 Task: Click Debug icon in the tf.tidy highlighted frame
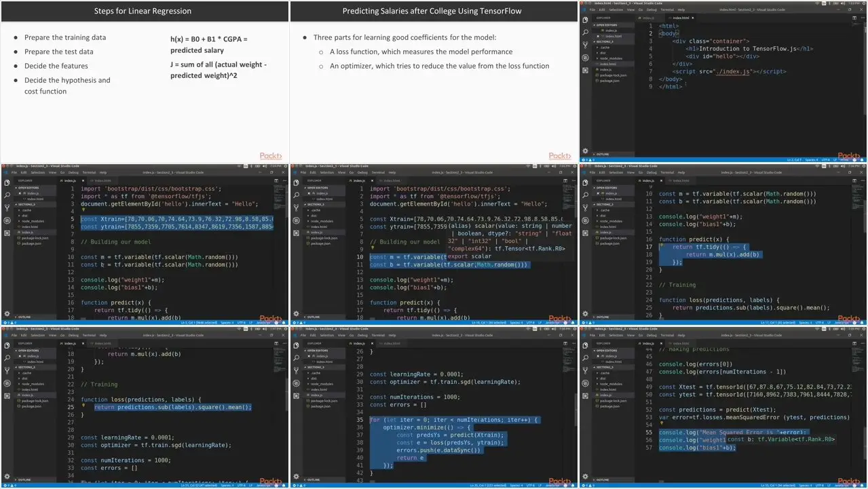pos(585,221)
